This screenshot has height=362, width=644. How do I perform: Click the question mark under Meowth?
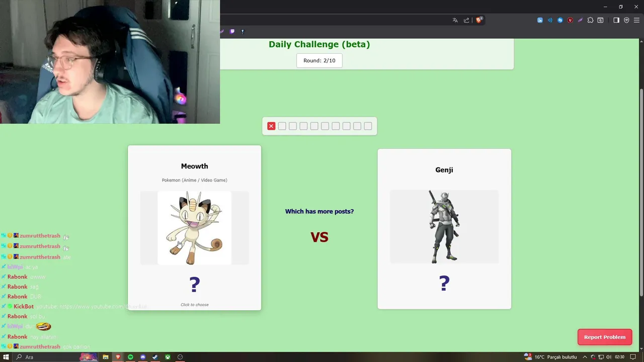[195, 285]
